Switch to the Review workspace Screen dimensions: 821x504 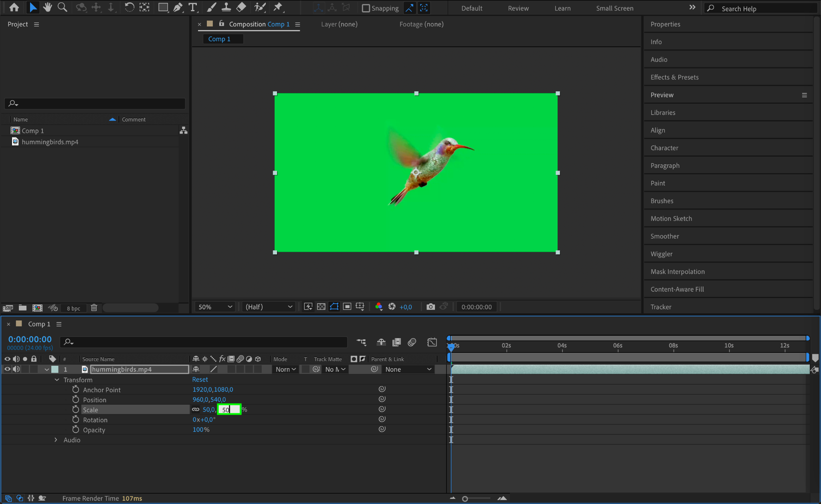518,8
